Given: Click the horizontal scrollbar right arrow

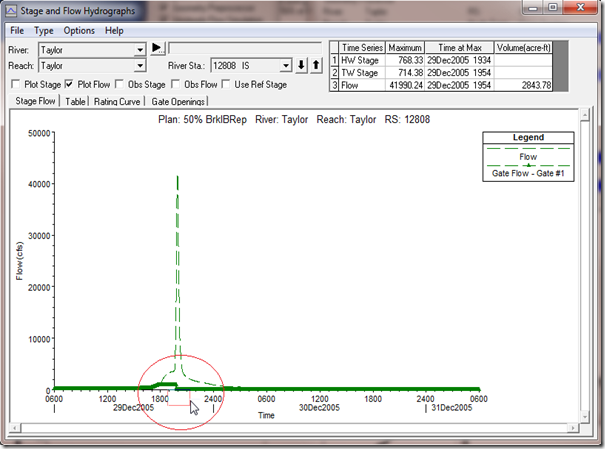Looking at the screenshot, I should click(x=573, y=428).
